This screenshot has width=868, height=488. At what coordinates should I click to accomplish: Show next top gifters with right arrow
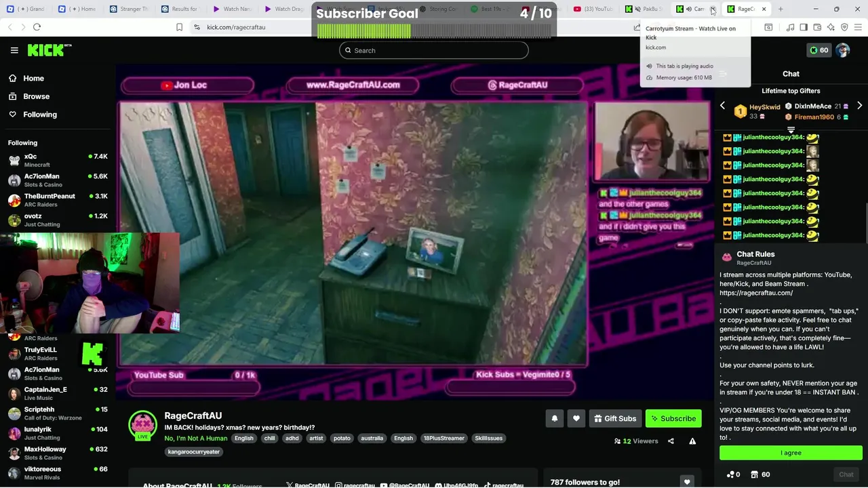click(x=860, y=106)
